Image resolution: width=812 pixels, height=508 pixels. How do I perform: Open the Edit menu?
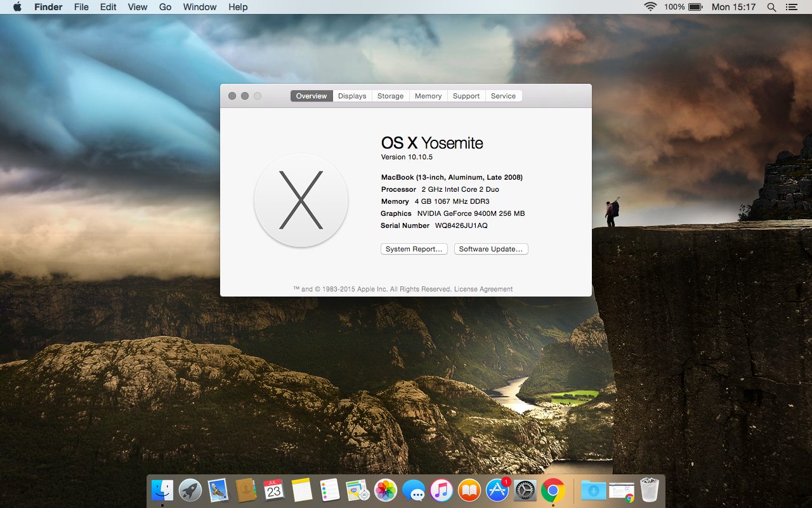[108, 7]
